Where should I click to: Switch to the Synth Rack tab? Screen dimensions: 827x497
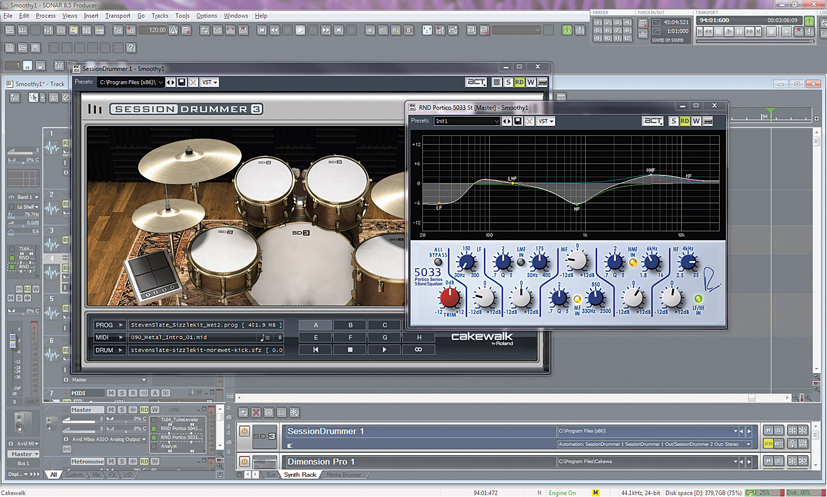[x=300, y=475]
